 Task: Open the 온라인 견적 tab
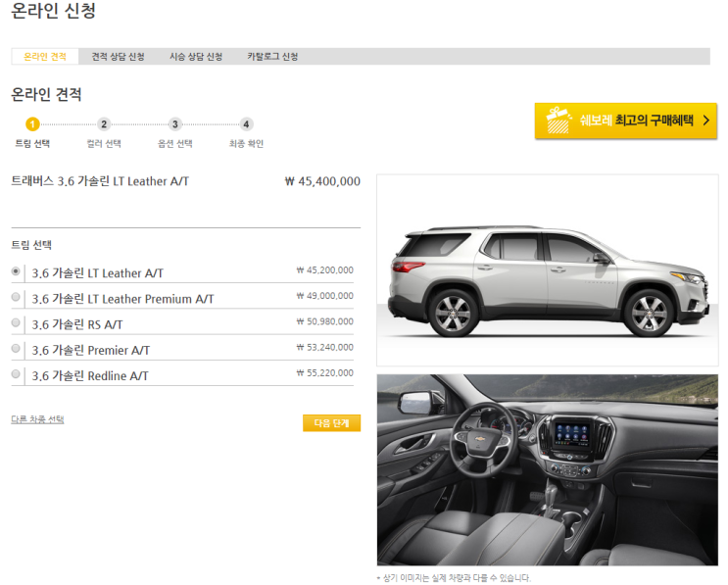click(45, 57)
